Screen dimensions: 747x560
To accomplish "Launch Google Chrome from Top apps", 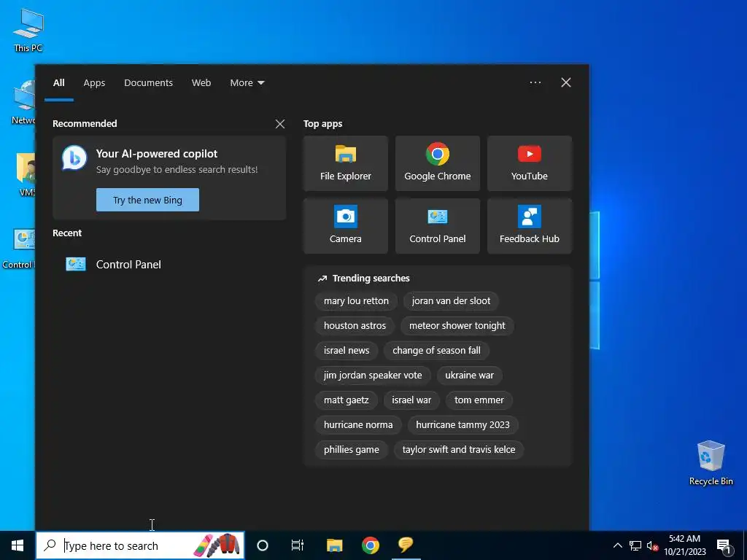I will pyautogui.click(x=438, y=163).
